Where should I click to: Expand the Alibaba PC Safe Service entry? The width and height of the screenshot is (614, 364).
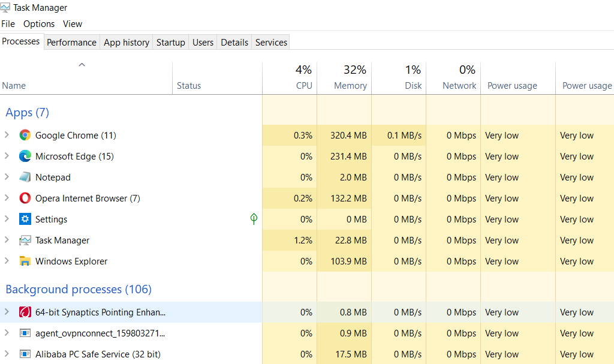(7, 354)
